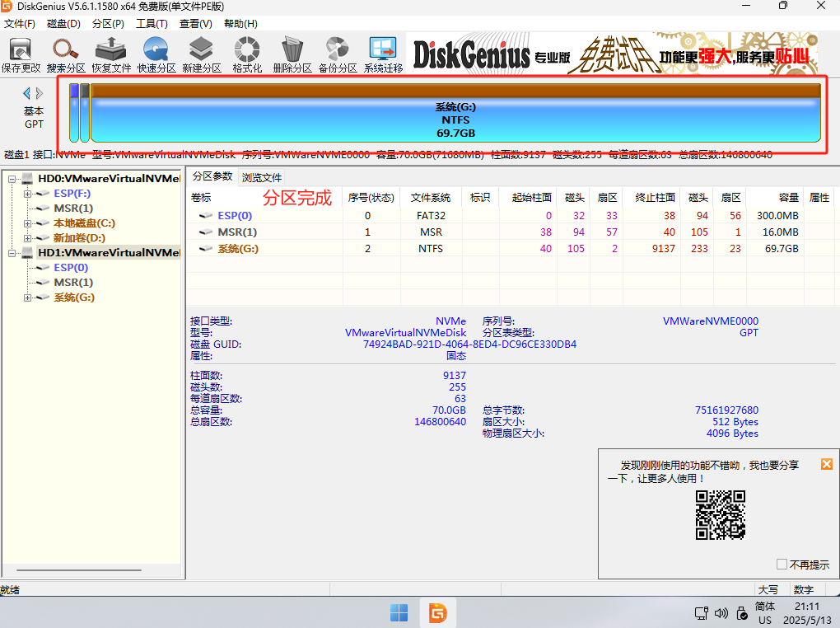Click the left tree panel horizontal scrollbar

pos(79,570)
